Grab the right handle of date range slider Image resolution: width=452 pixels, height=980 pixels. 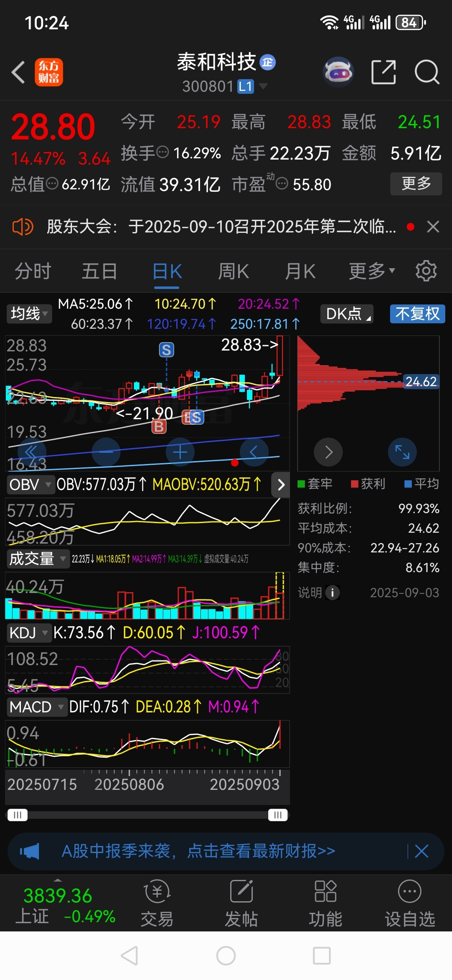coord(278,815)
